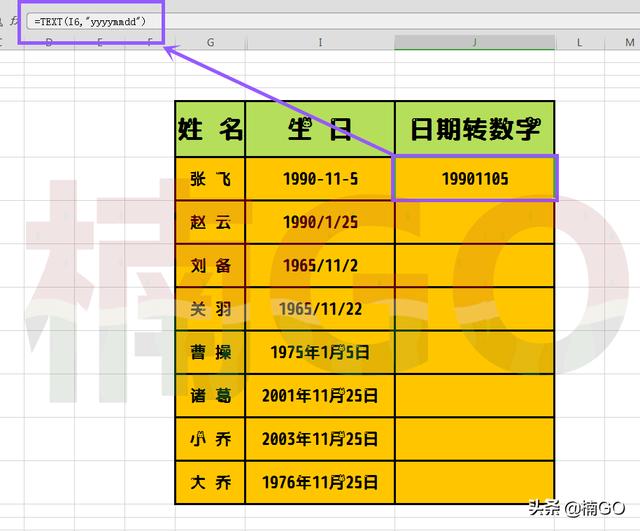640x531 pixels.
Task: Select the cell containing 小 乔
Action: coord(210,439)
